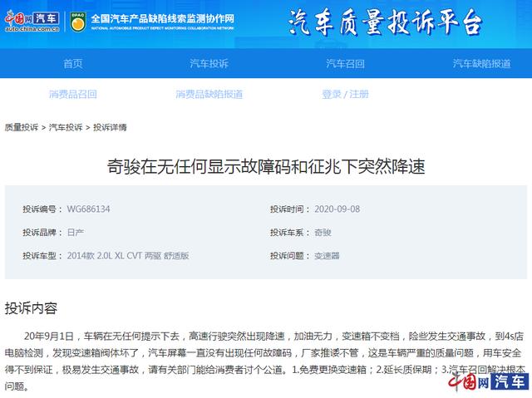This screenshot has width=532, height=398.
Task: Select the 投诉详情 breadcrumb item
Action: click(x=110, y=127)
